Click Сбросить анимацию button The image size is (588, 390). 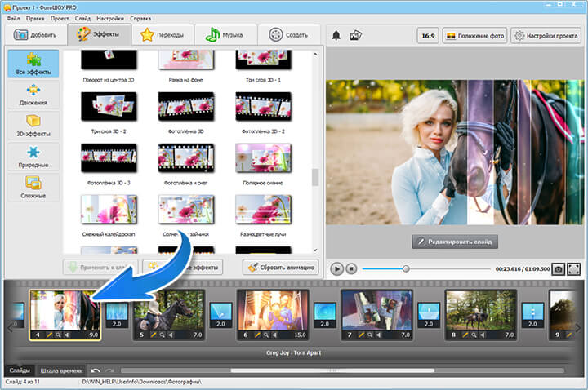(x=280, y=268)
